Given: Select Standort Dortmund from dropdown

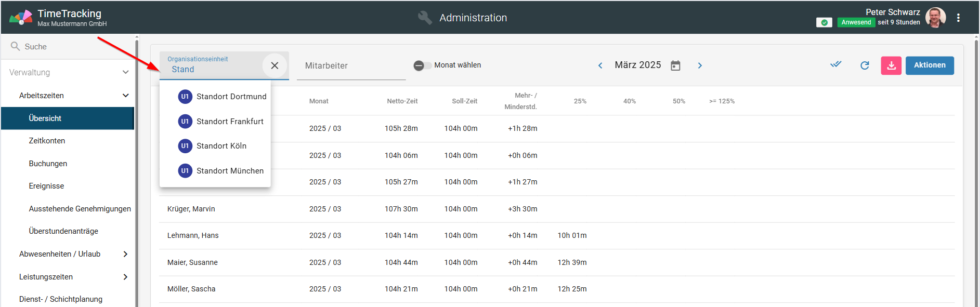Looking at the screenshot, I should 231,97.
